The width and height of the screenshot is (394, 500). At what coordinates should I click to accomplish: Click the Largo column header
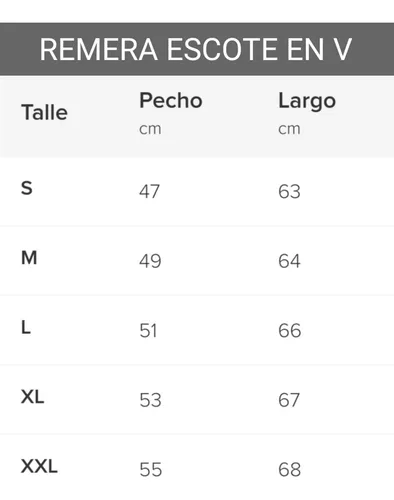click(x=307, y=101)
